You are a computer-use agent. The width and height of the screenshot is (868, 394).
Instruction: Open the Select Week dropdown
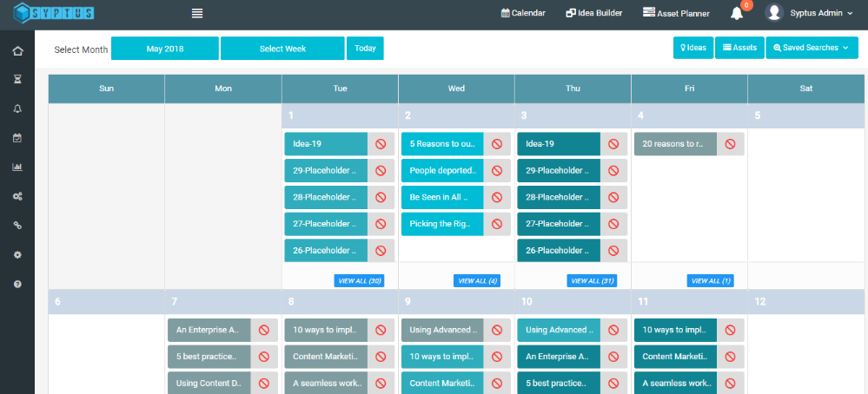coord(282,49)
